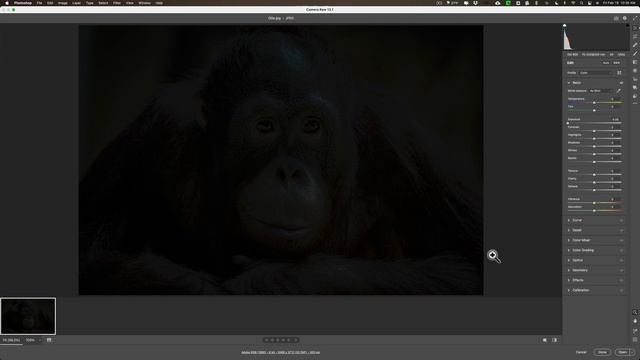Open the Open button dropdown arrow
This screenshot has height=360, width=640.
coord(632,352)
